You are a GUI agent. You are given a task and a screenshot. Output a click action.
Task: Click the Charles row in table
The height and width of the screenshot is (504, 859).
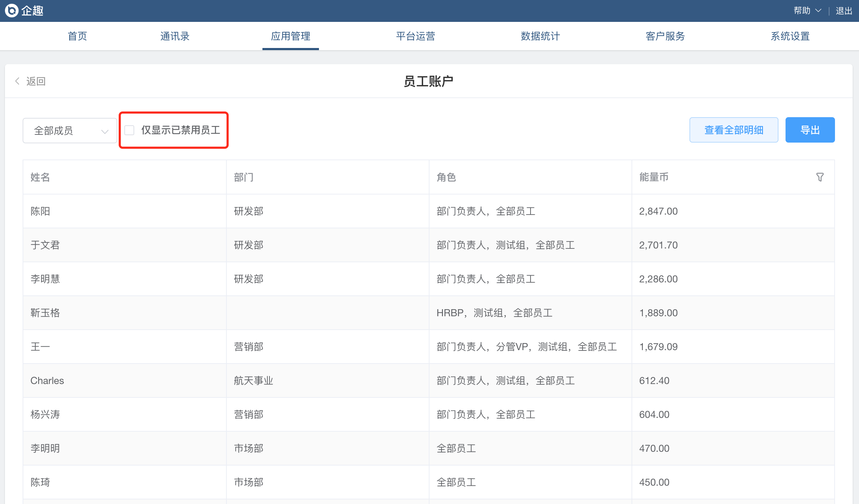(x=47, y=380)
